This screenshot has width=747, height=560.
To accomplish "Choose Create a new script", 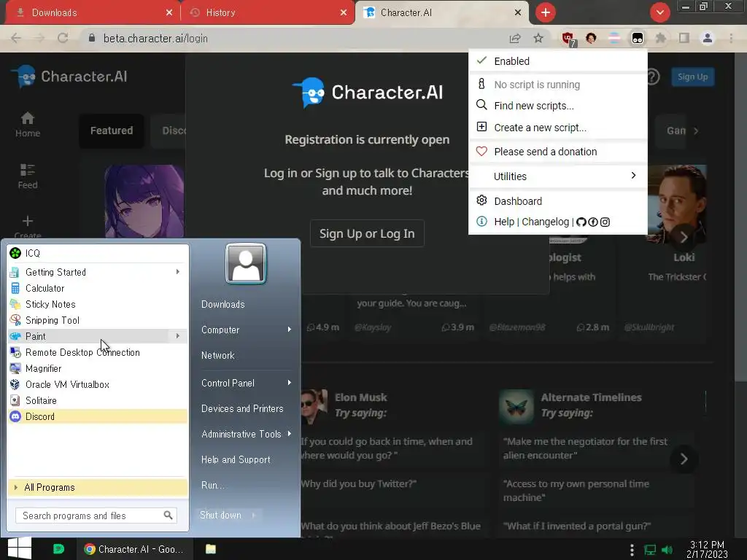I will 558,128.
